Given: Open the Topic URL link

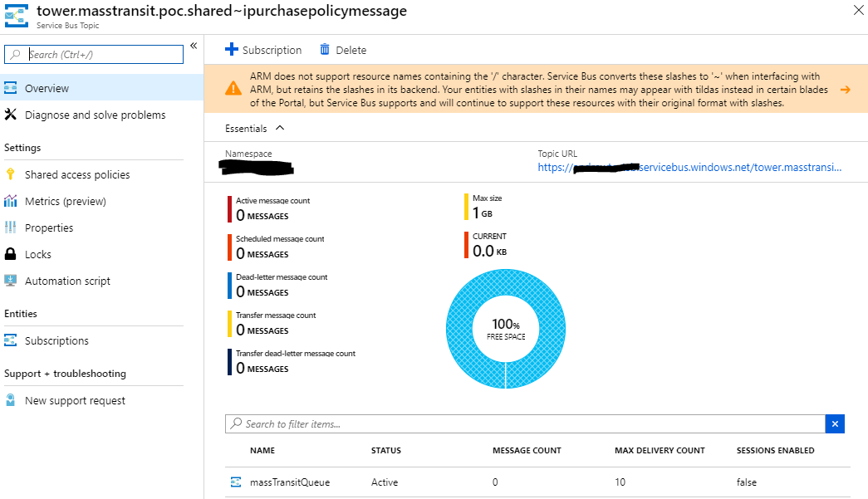Looking at the screenshot, I should 689,167.
